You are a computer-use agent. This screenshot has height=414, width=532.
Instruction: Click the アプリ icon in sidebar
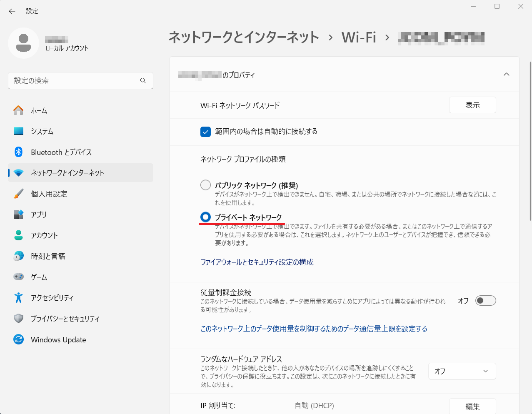(x=18, y=214)
